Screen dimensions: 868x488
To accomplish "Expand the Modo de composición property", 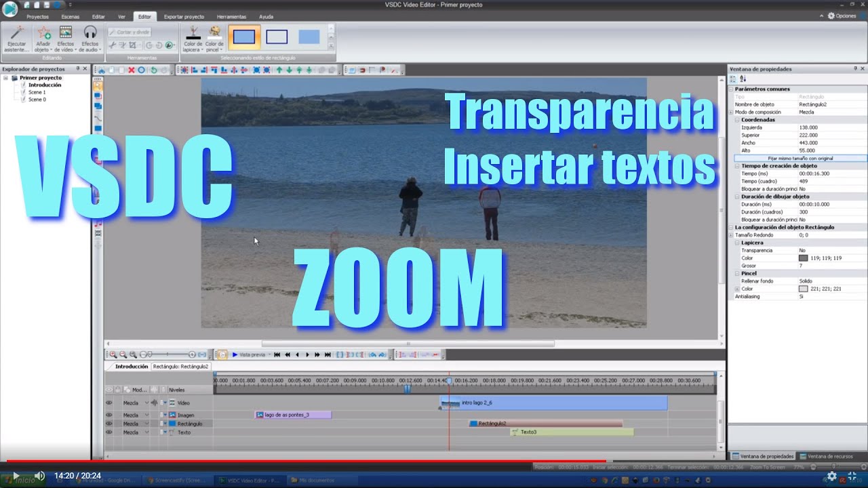I will [732, 112].
